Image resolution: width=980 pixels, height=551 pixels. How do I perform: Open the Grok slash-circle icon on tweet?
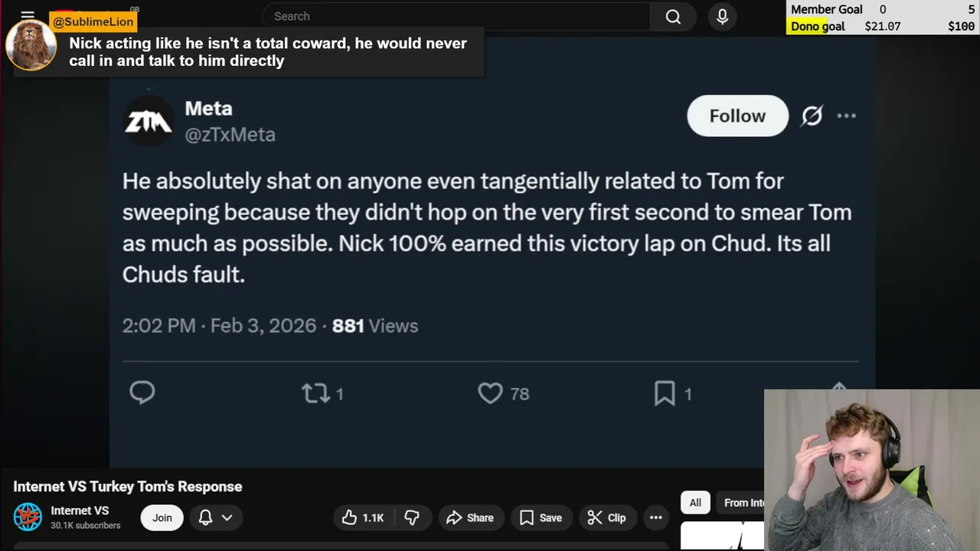pos(812,116)
